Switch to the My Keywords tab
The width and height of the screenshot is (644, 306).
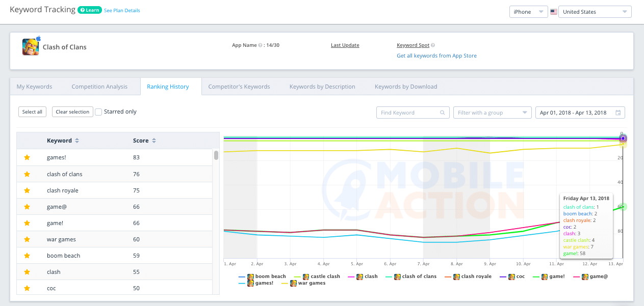[x=34, y=87]
